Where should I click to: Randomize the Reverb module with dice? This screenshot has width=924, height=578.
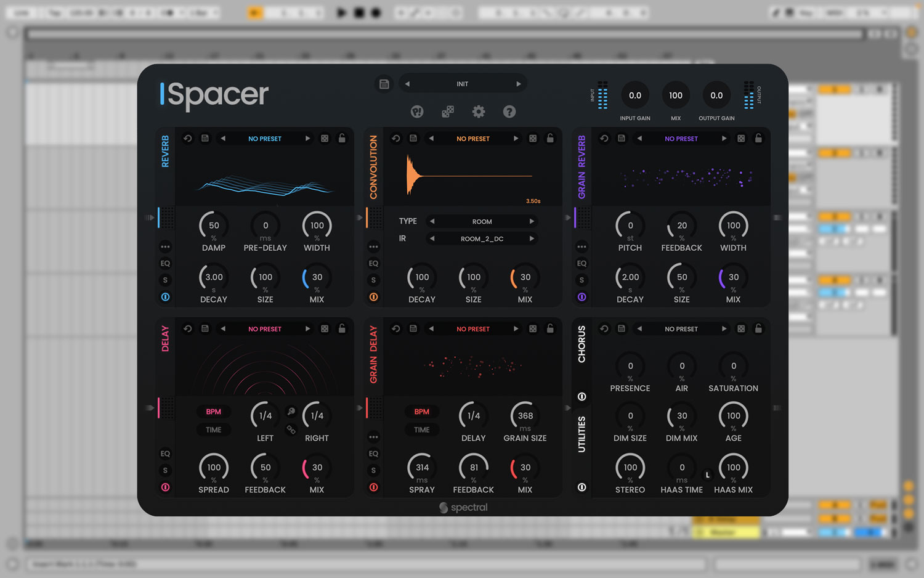tap(325, 139)
